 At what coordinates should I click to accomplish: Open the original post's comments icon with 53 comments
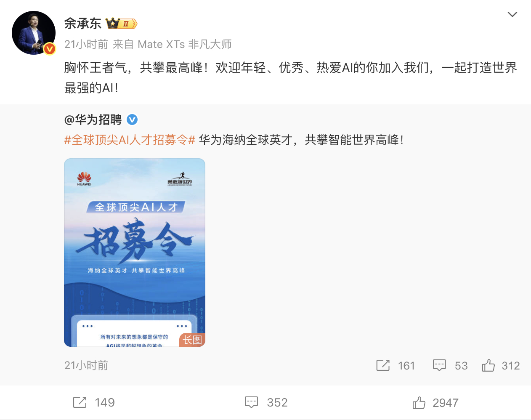pyautogui.click(x=439, y=365)
